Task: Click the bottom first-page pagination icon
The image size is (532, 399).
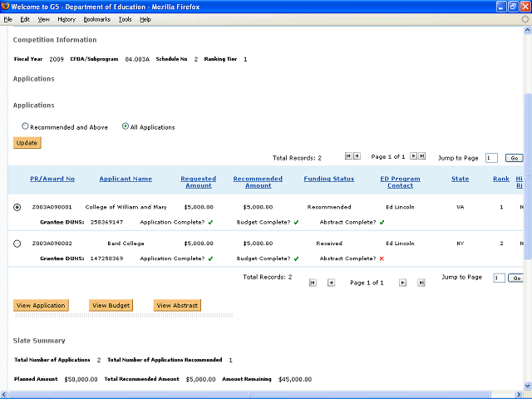Action: point(313,283)
